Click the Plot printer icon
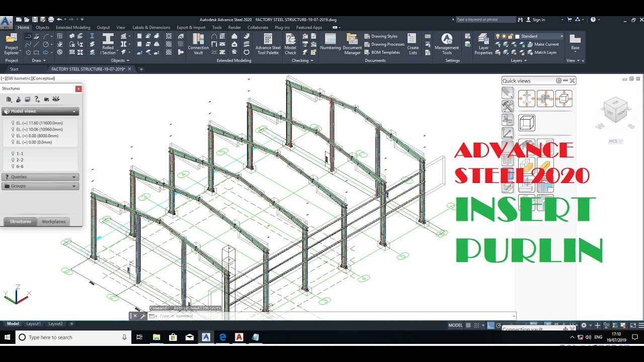 tap(51, 20)
